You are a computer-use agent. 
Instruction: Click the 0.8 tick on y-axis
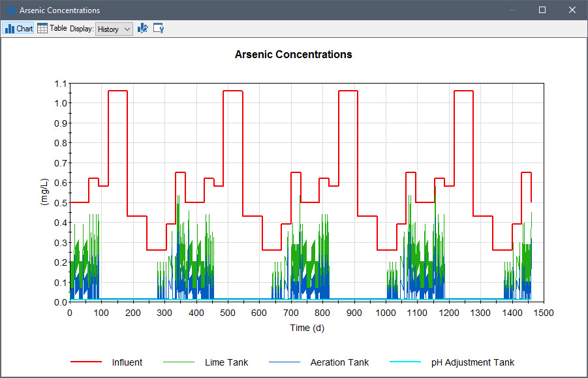point(61,143)
